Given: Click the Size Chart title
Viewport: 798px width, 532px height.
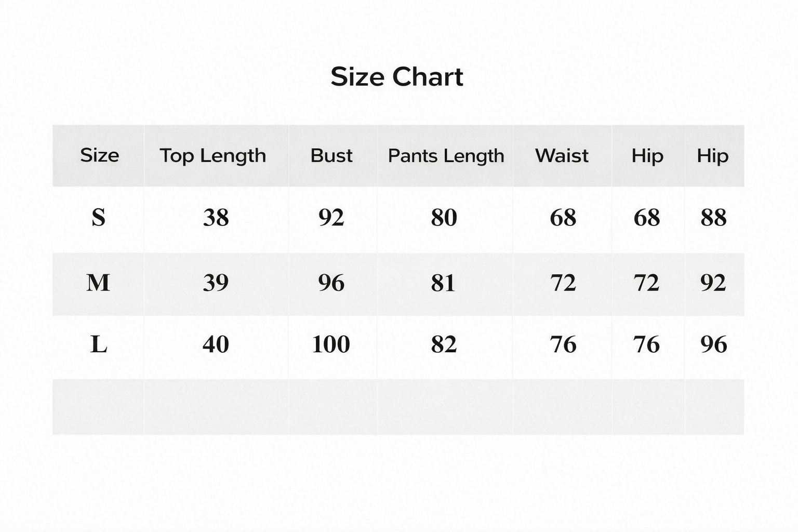Looking at the screenshot, I should (396, 77).
